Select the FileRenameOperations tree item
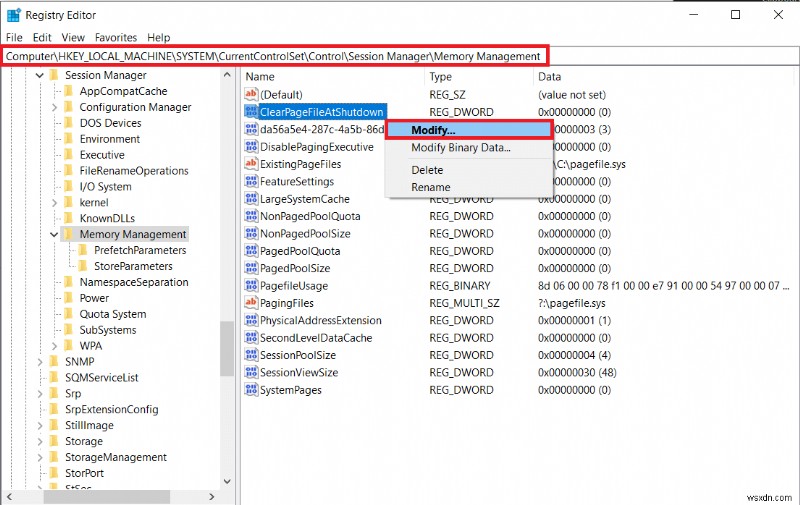The width and height of the screenshot is (800, 505). coord(134,170)
